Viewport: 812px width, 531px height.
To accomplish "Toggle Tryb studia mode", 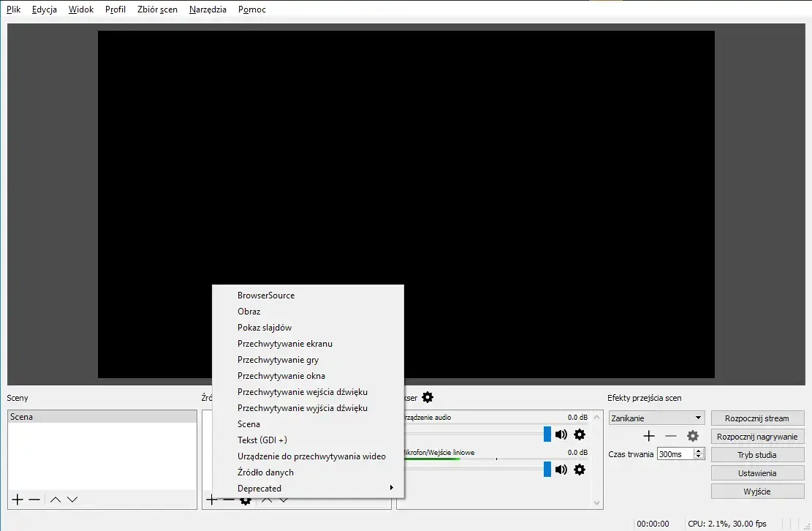I will point(757,454).
